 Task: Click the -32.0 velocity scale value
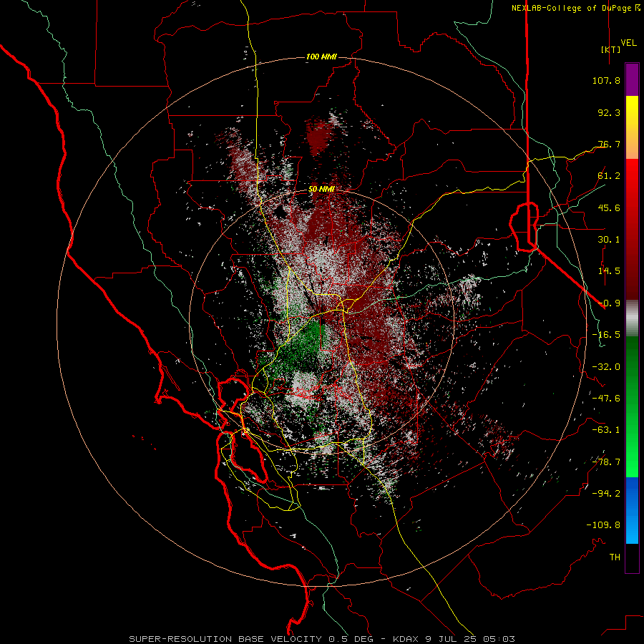pyautogui.click(x=606, y=367)
